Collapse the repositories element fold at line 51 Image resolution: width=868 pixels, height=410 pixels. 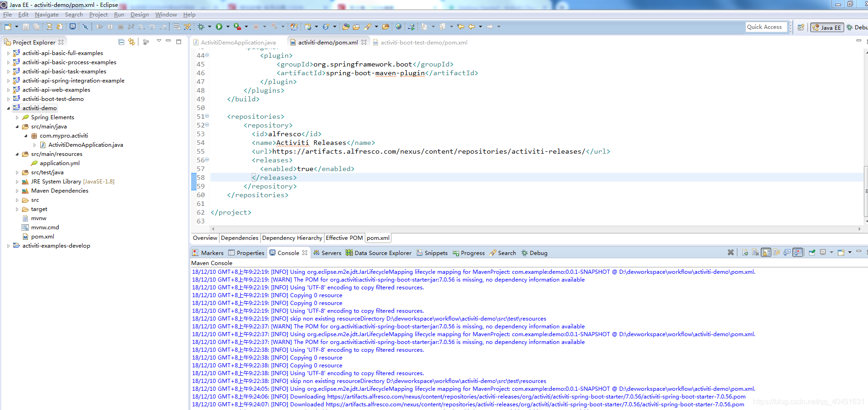click(x=207, y=116)
